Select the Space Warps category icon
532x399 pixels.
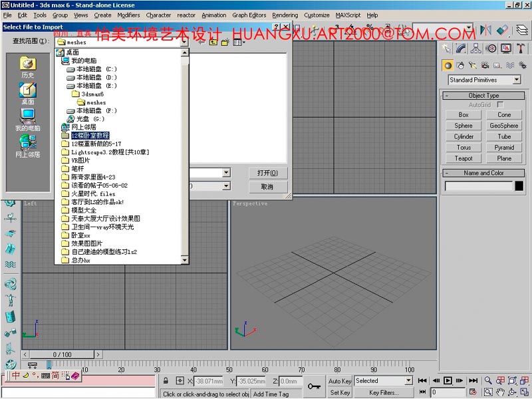tap(510, 65)
